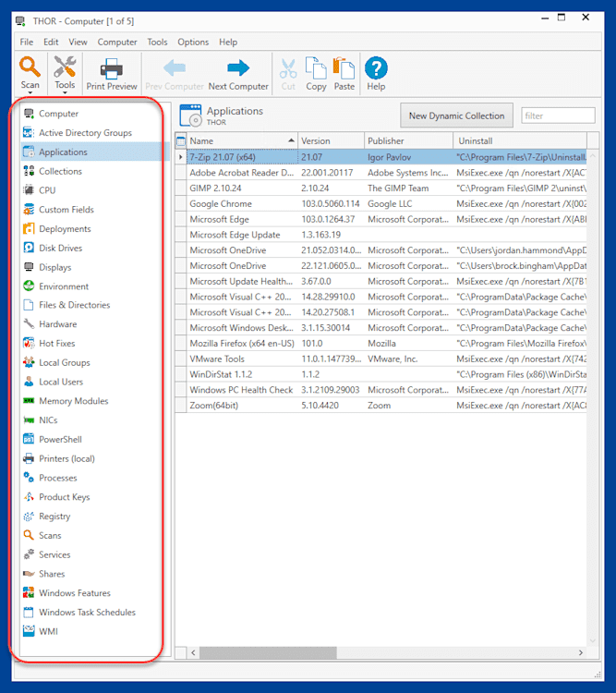Open Custom Fields sidebar icon
This screenshot has height=693, width=616.
(29, 210)
